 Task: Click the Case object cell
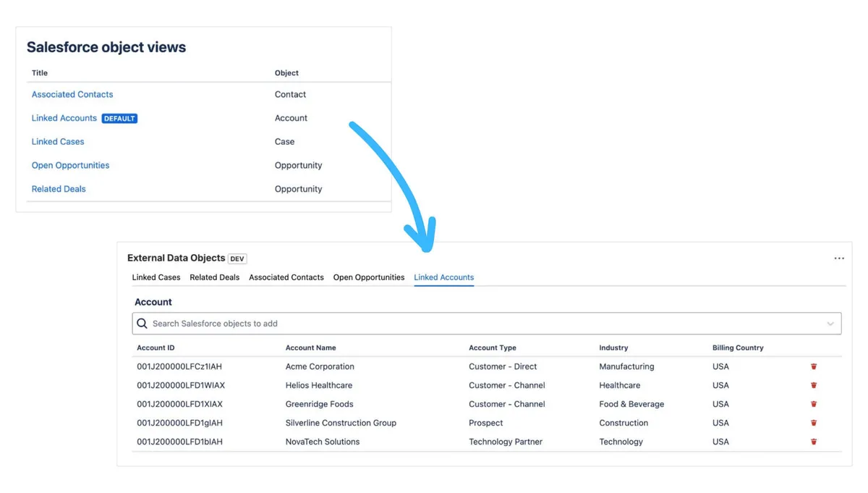(x=284, y=142)
